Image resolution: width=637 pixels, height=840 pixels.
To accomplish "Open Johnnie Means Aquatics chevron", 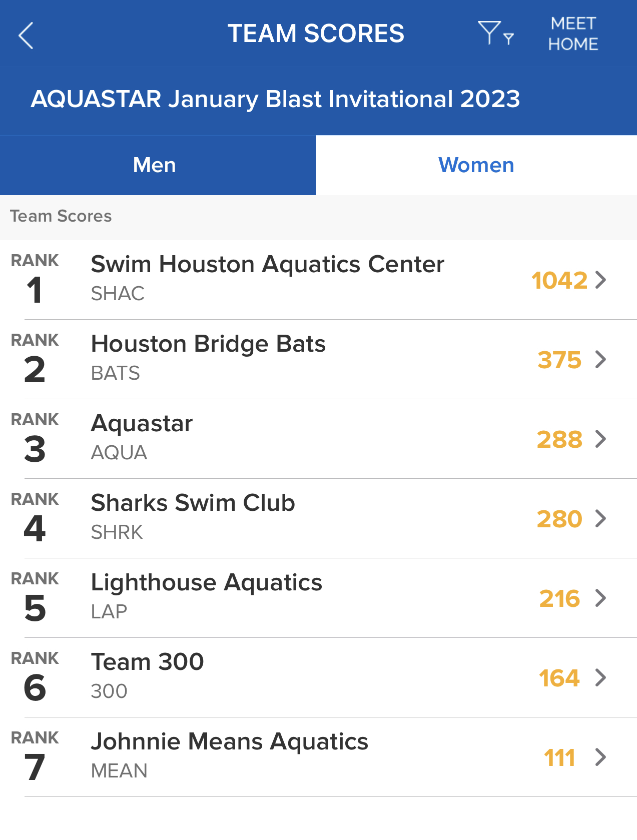I will [601, 757].
